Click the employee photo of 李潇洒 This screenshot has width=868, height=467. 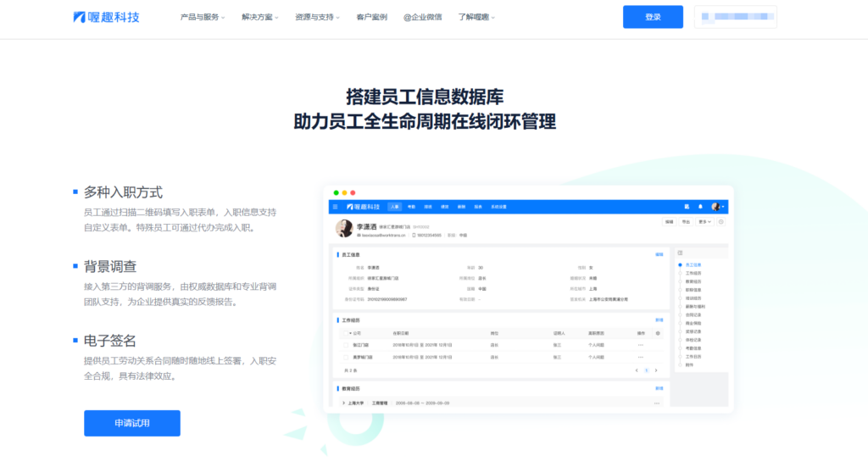point(344,229)
